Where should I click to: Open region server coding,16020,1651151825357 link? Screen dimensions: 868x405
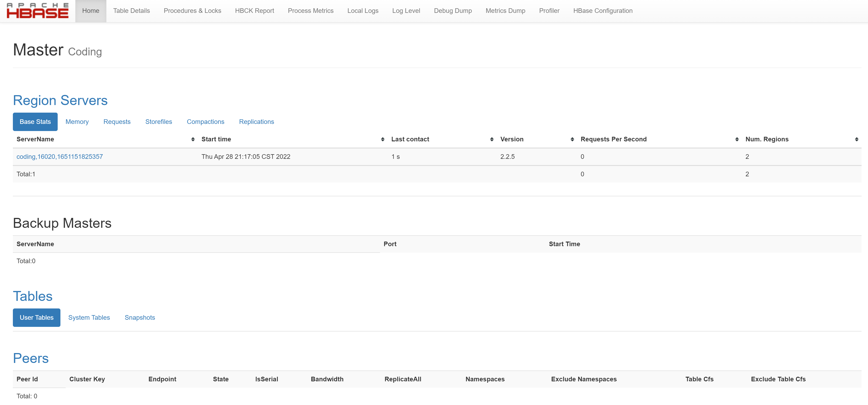(60, 157)
